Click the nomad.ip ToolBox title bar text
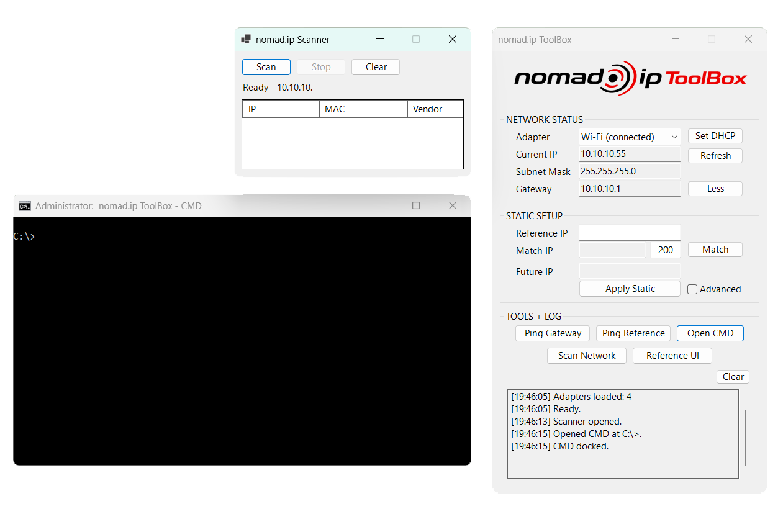 coord(535,40)
